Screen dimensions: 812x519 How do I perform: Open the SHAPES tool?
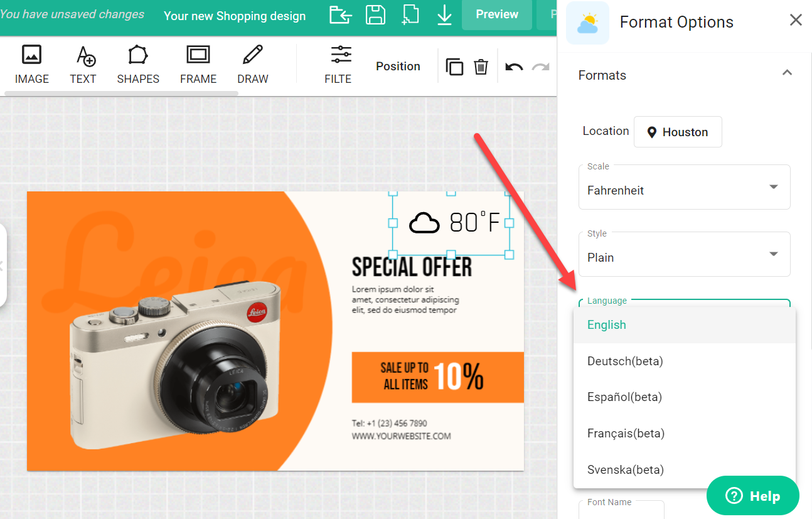coord(138,65)
